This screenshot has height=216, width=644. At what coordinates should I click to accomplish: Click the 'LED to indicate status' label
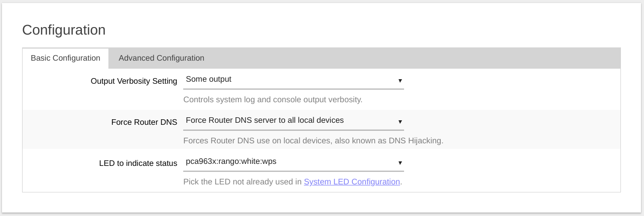point(138,163)
